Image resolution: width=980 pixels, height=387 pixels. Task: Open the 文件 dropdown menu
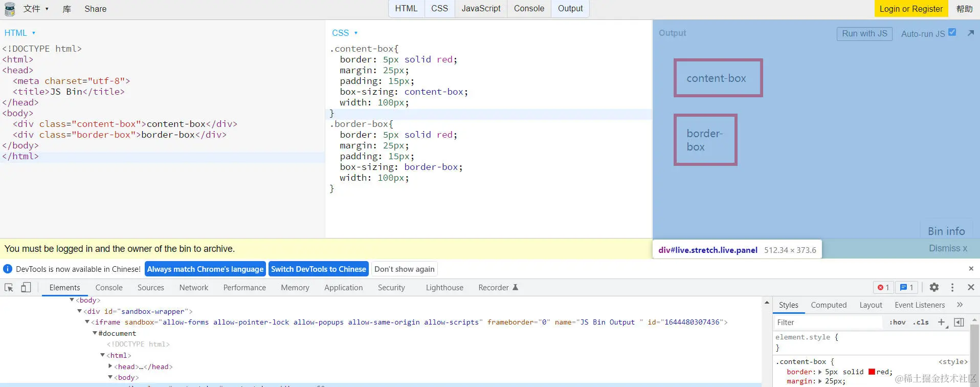click(x=36, y=9)
